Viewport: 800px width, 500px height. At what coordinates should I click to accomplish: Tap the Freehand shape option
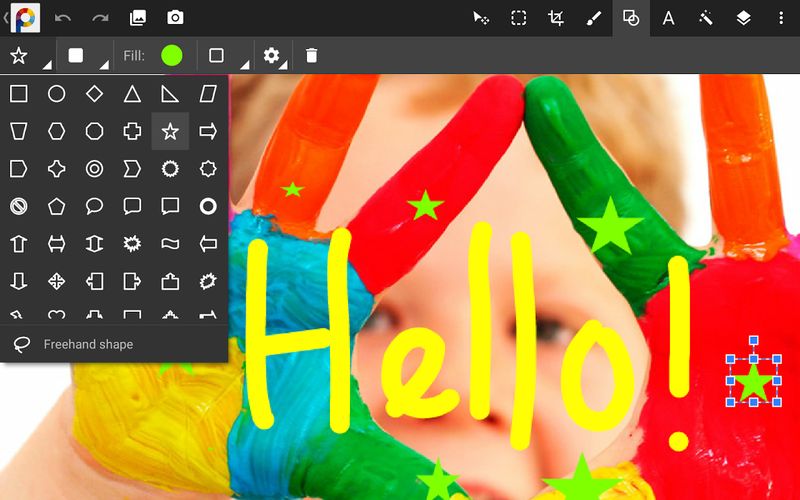[114, 344]
